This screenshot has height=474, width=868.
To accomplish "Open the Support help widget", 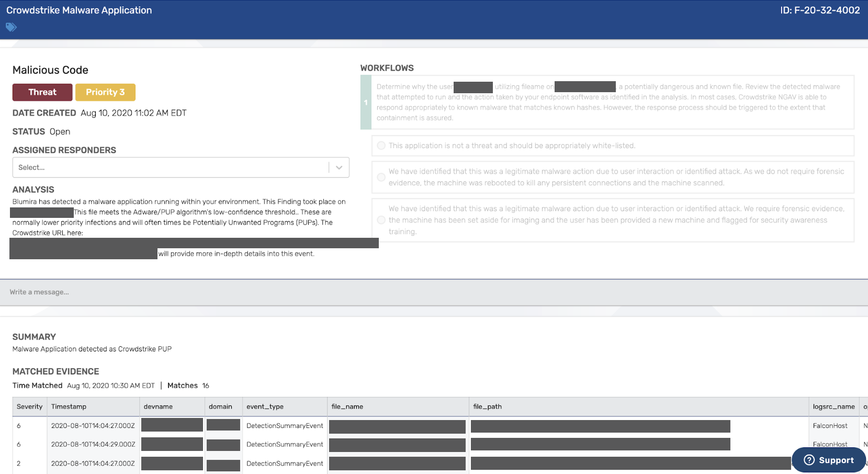I will click(x=828, y=460).
